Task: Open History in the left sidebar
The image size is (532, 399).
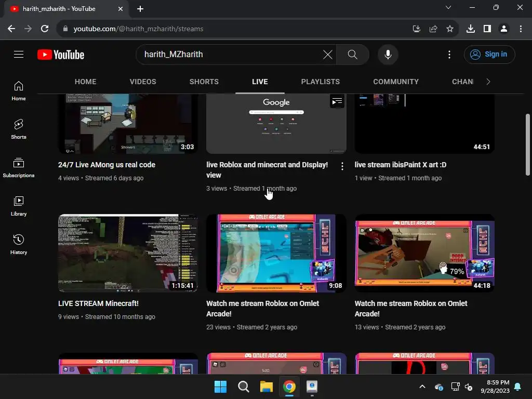Action: point(19,245)
